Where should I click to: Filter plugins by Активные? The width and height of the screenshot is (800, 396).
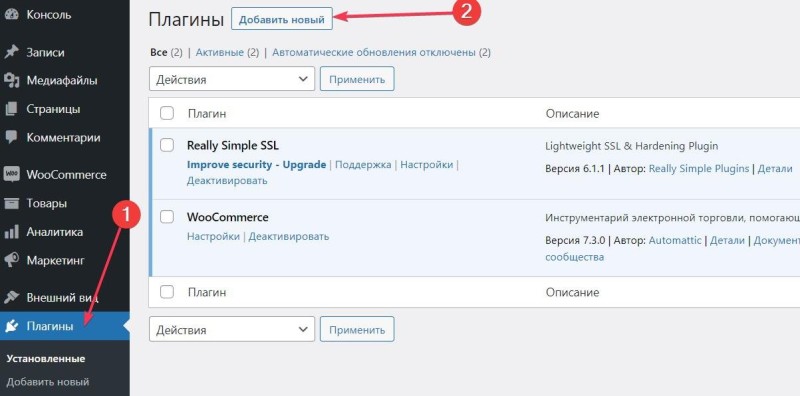(x=220, y=52)
